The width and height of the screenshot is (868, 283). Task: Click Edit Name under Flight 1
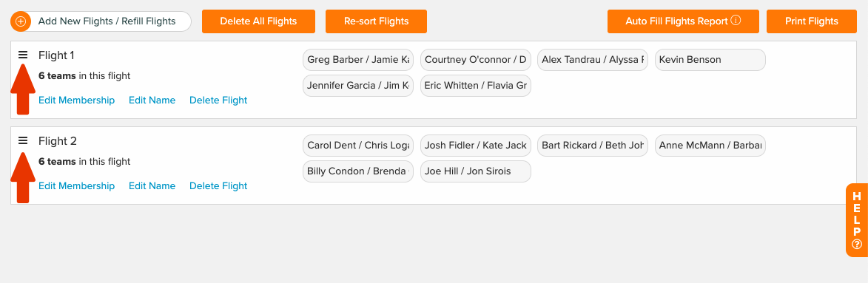152,100
